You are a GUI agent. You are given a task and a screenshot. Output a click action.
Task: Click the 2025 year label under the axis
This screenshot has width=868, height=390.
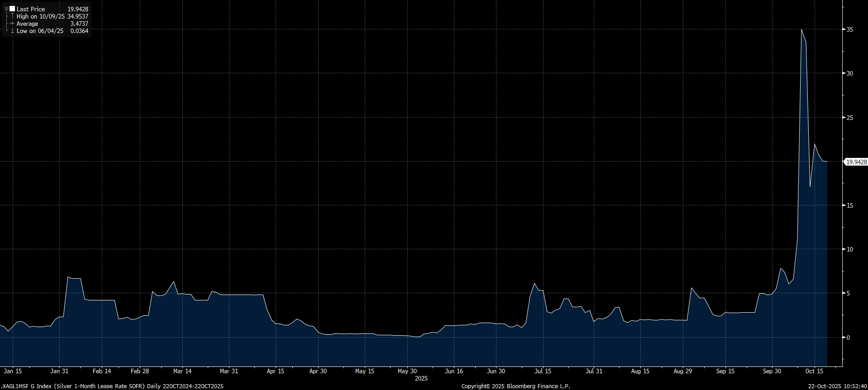[x=421, y=378]
